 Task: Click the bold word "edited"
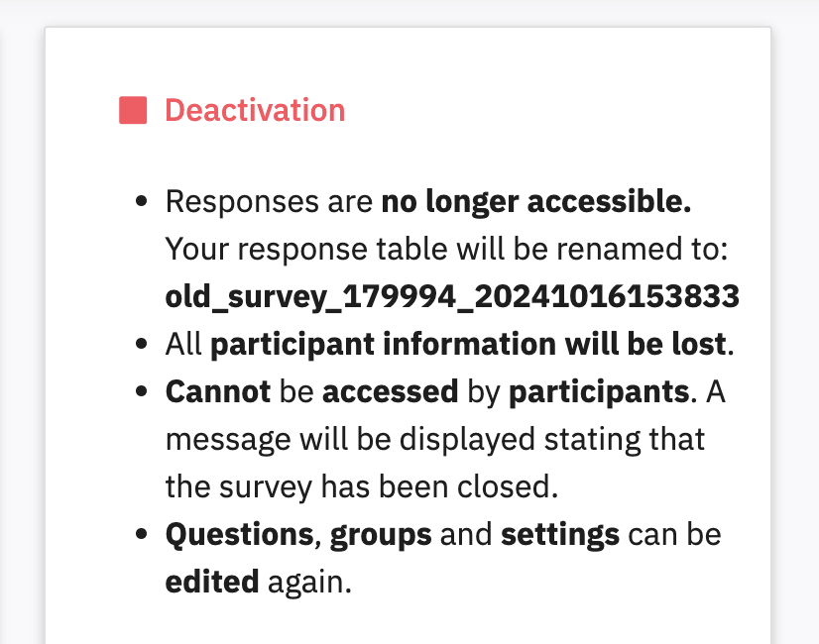click(212, 582)
